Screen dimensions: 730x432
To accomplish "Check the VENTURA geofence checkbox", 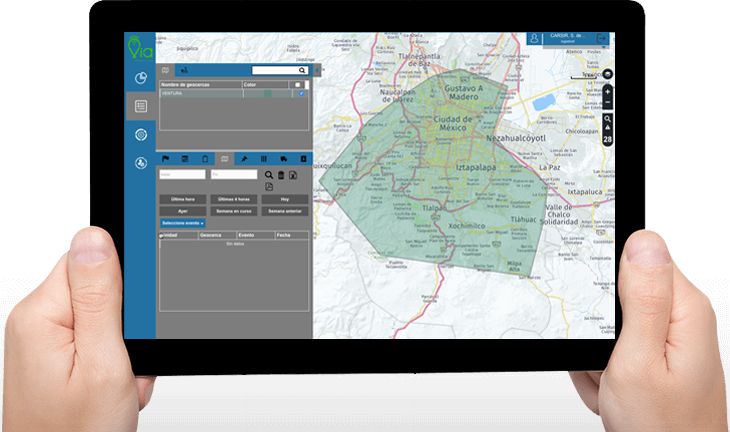I will [301, 93].
